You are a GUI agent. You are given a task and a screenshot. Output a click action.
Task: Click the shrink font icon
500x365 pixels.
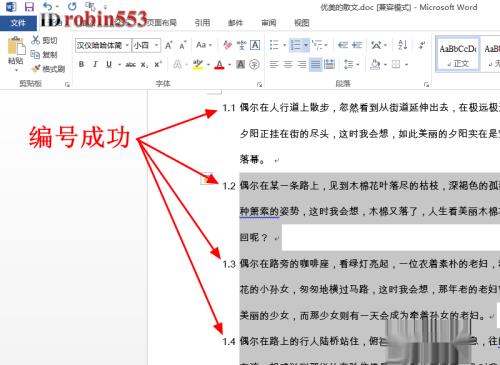[x=182, y=45]
